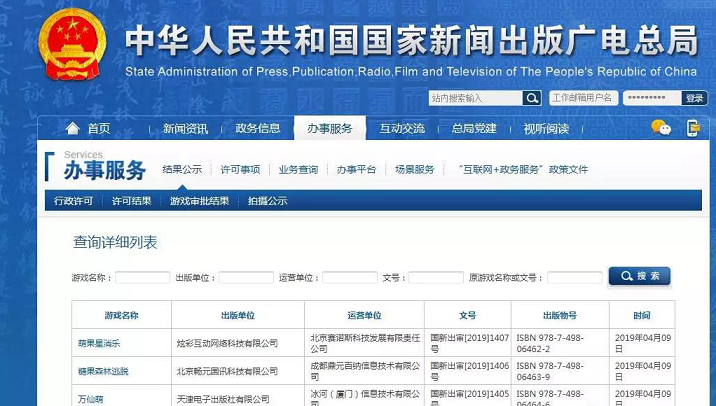Click the 登录 login button

[x=694, y=98]
